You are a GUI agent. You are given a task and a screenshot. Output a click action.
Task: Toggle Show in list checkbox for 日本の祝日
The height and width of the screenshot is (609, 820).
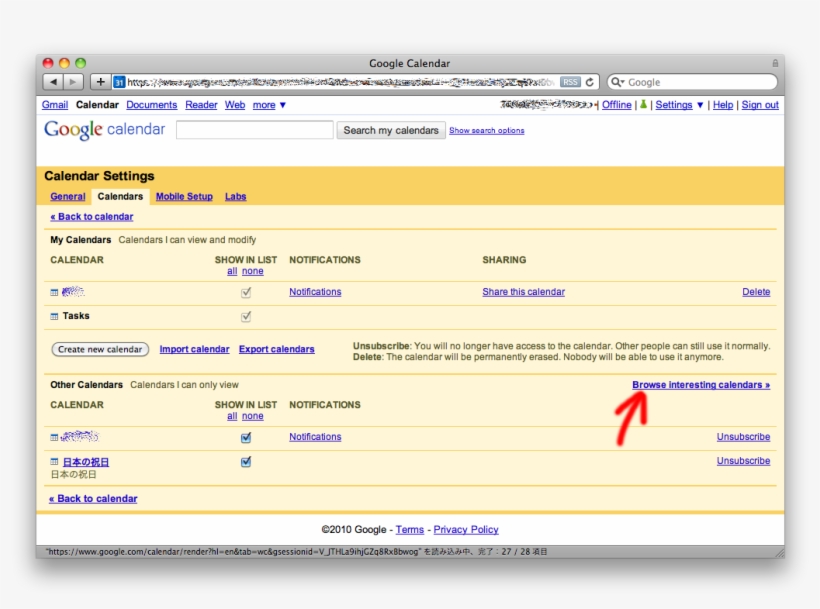click(246, 462)
